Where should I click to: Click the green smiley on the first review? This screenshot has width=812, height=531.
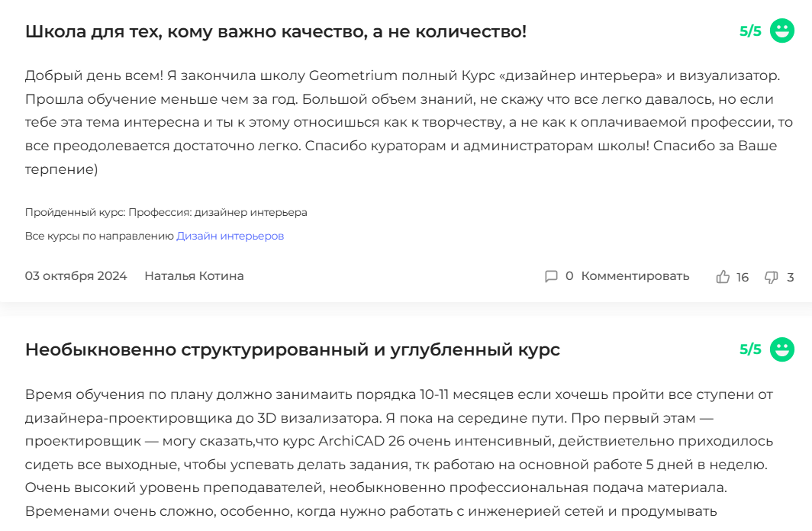782,31
